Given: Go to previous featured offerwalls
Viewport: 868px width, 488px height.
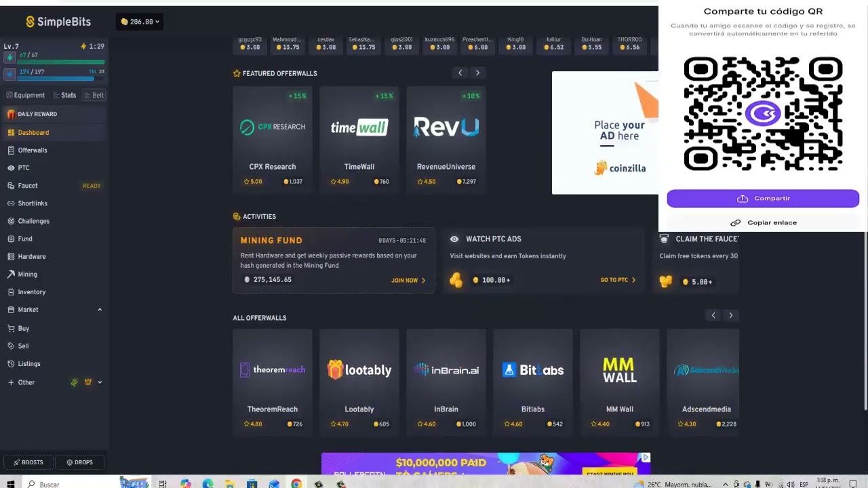Looking at the screenshot, I should pyautogui.click(x=460, y=73).
